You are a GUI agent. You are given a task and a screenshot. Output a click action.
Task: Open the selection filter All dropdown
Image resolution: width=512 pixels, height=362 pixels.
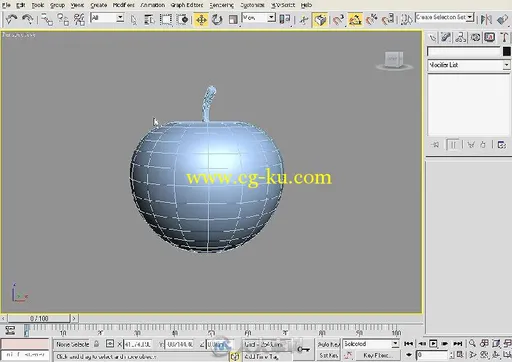[x=107, y=18]
